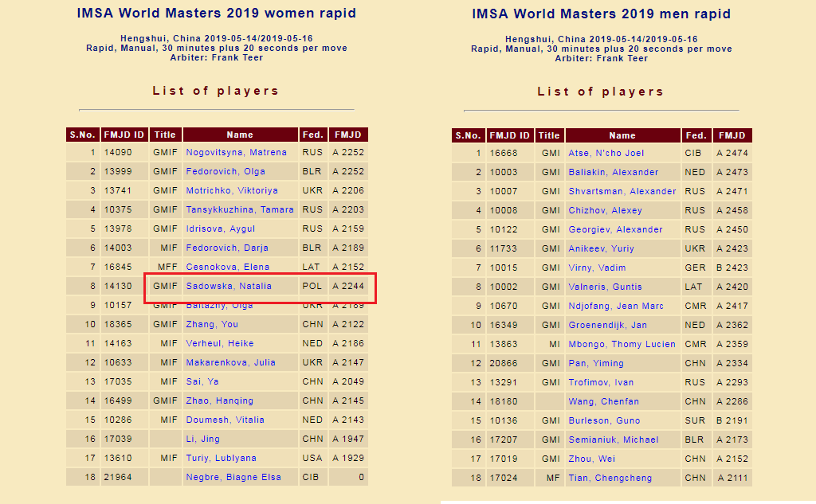
Task: Select the USA federation cell
Action: tap(312, 459)
